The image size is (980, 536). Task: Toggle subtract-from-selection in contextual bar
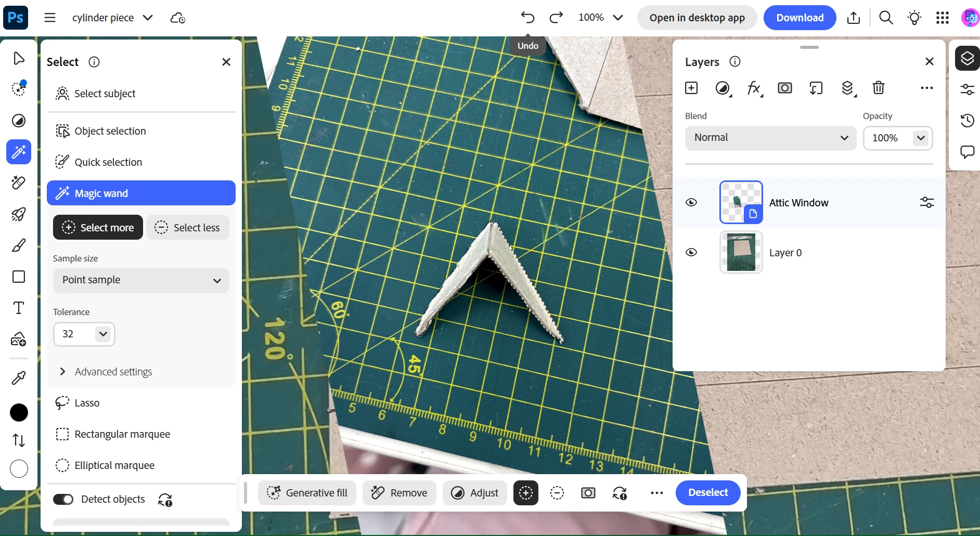click(x=557, y=493)
